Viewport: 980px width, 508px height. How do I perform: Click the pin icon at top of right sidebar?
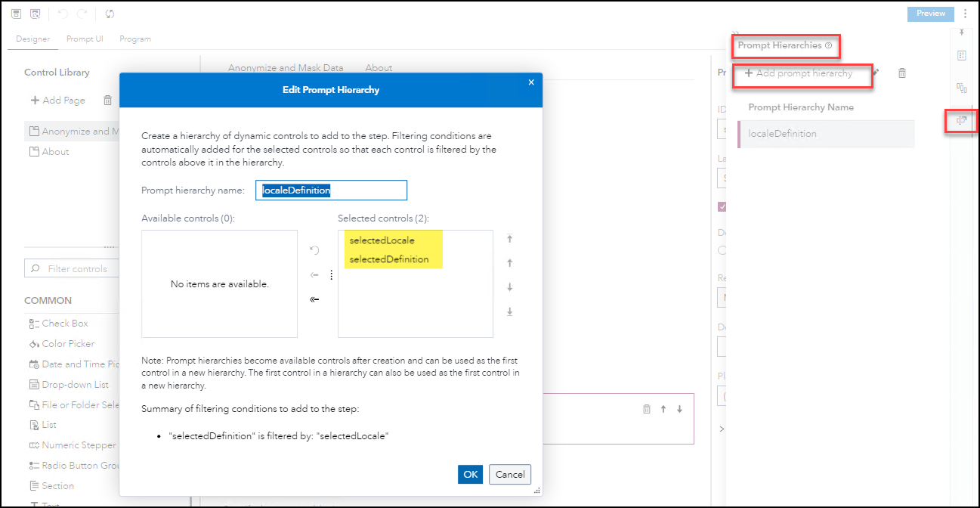[961, 33]
